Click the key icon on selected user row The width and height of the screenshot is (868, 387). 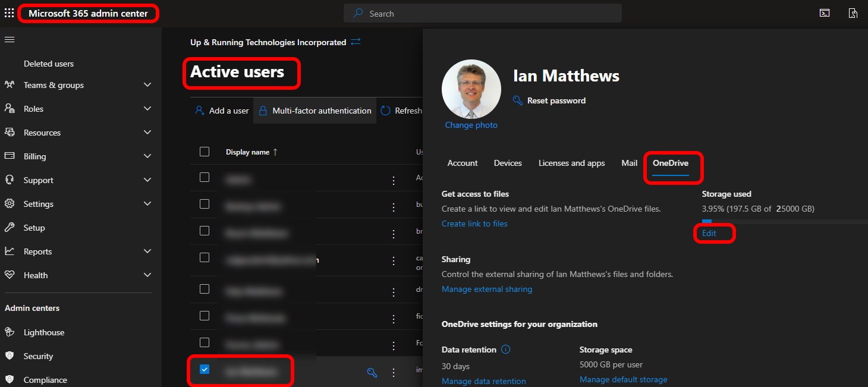pos(372,373)
